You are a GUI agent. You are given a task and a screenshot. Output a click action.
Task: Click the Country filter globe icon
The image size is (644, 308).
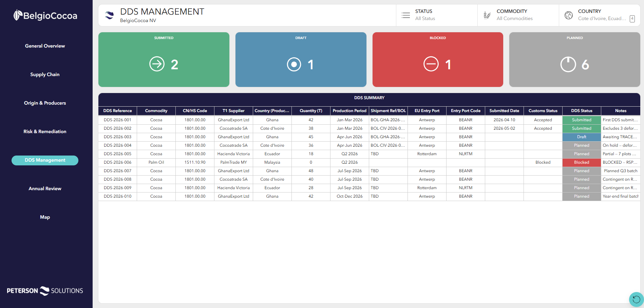pos(569,15)
